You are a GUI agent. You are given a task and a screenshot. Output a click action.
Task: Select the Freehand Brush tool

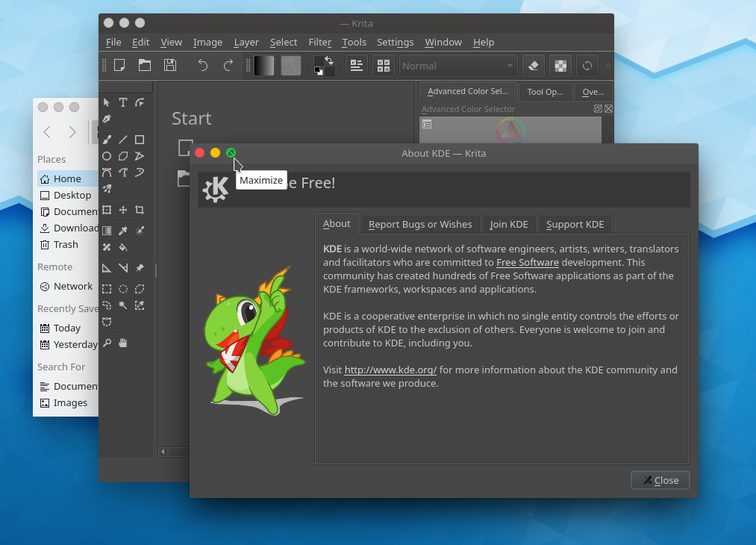(107, 140)
